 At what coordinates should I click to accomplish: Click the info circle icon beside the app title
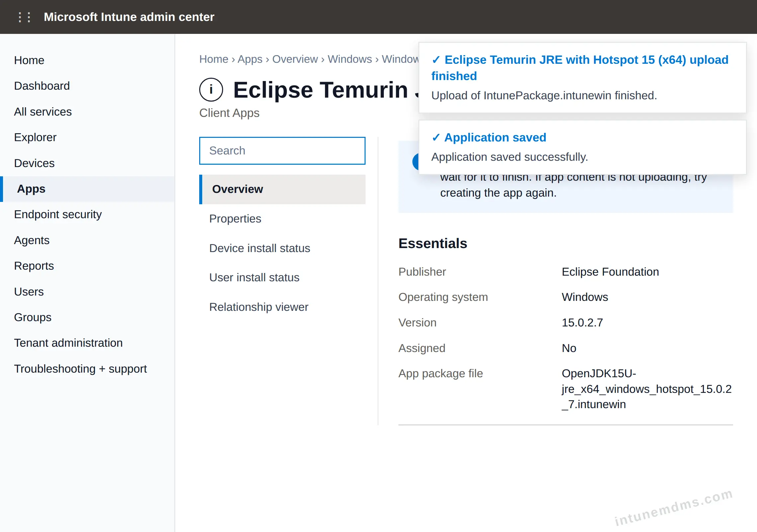(211, 90)
